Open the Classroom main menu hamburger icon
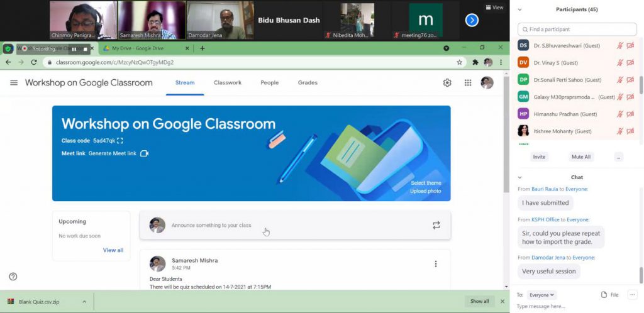Image resolution: width=644 pixels, height=313 pixels. 14,83
